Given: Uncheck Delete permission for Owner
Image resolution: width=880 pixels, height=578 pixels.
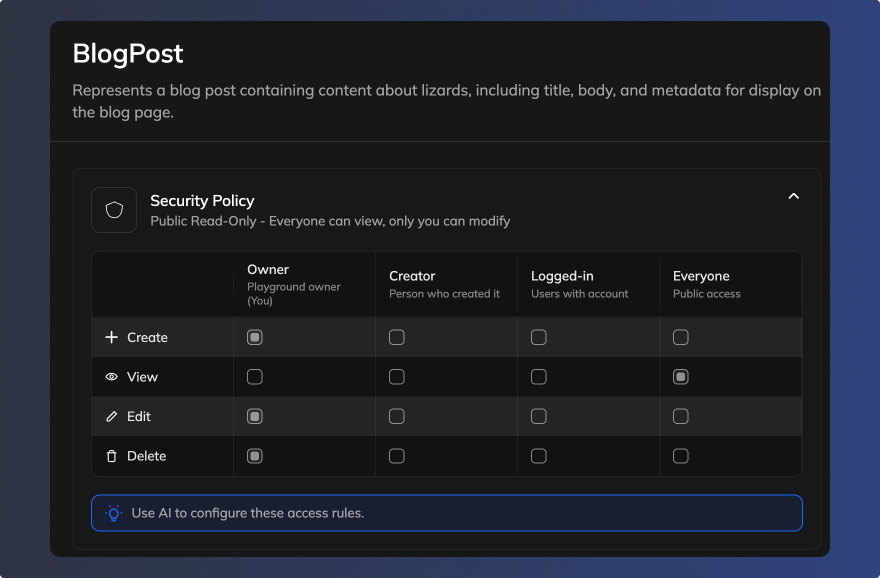Looking at the screenshot, I should point(255,456).
